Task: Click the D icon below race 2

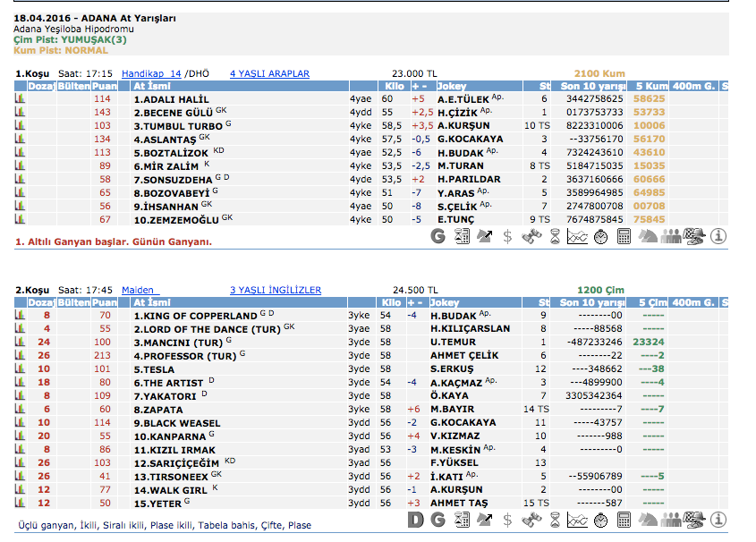Action: tap(415, 520)
